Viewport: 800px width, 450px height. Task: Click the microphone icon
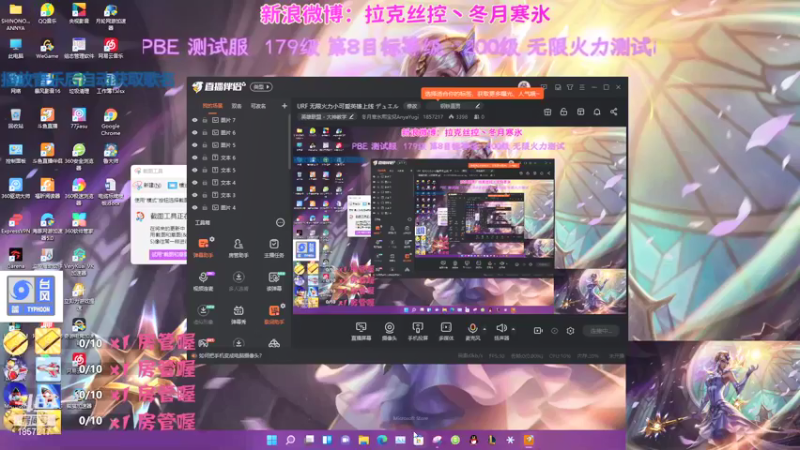tap(472, 328)
